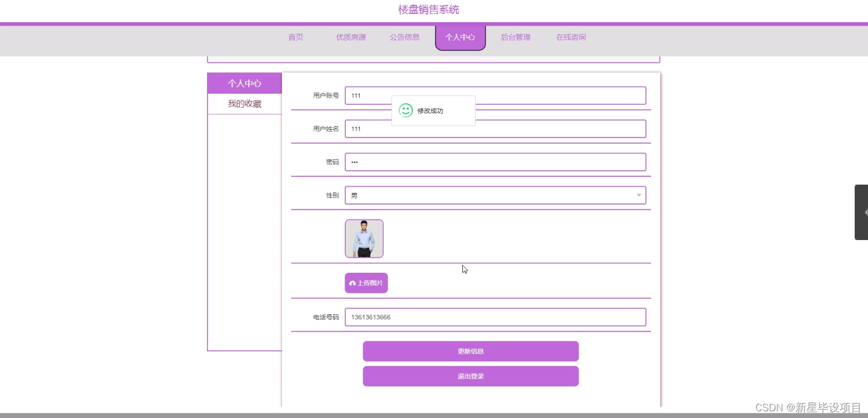Click the cloud icon on the 上传图片 button
The height and width of the screenshot is (418, 868).
(353, 283)
